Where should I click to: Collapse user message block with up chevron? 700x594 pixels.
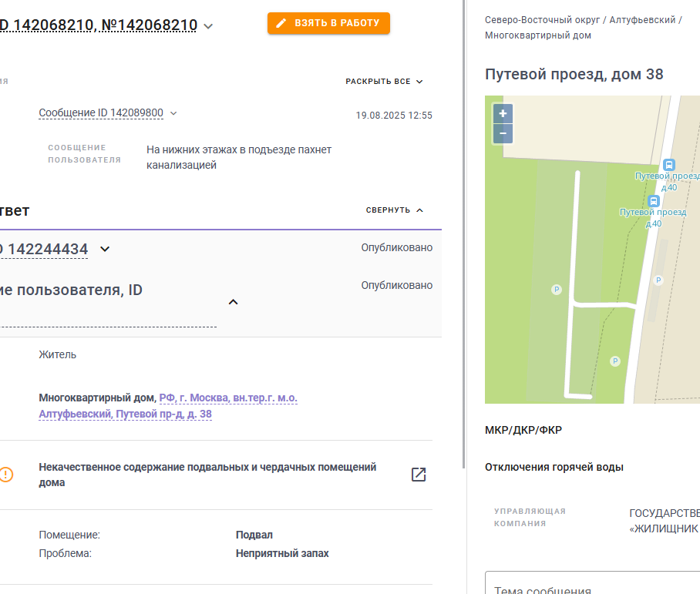point(233,302)
